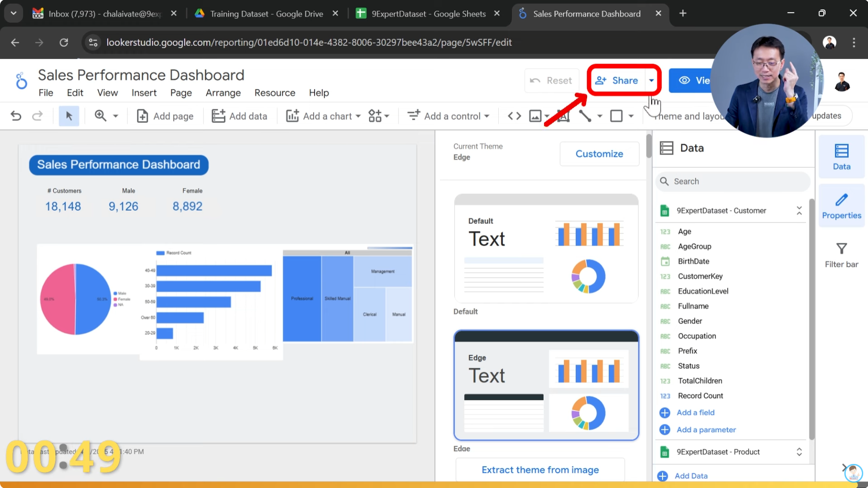Click the Redo icon in the toolbar
Viewport: 868px width, 488px height.
[38, 116]
